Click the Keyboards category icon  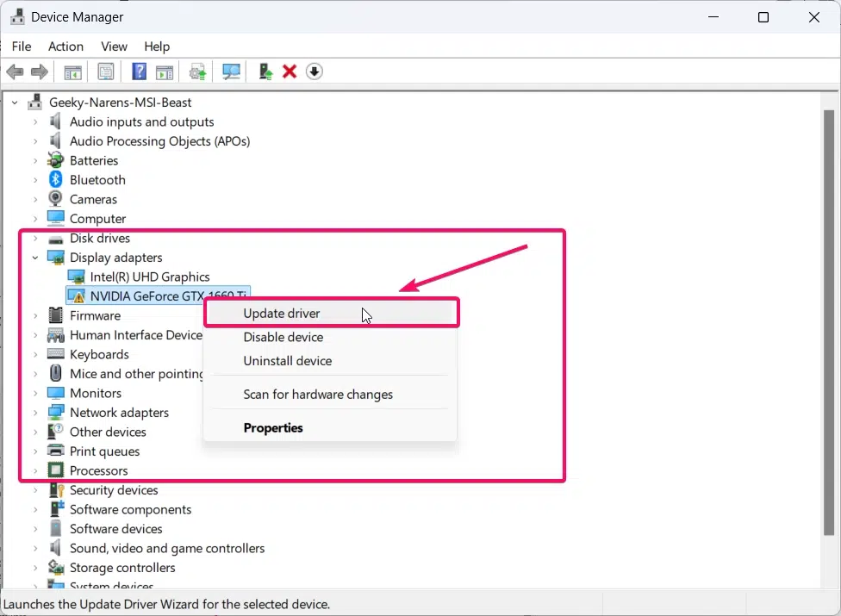pos(56,354)
